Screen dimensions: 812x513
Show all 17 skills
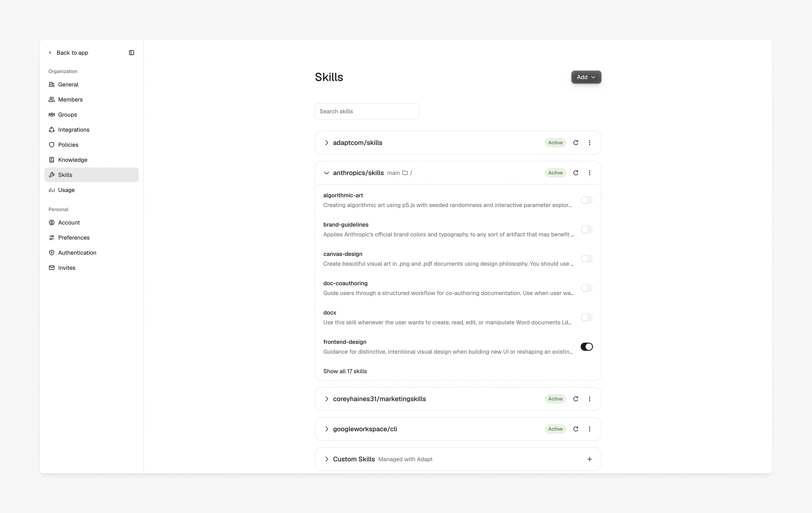(x=345, y=371)
